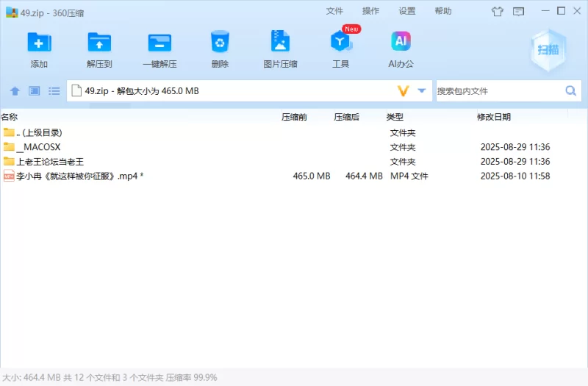Open the 操作 menu

(x=370, y=11)
